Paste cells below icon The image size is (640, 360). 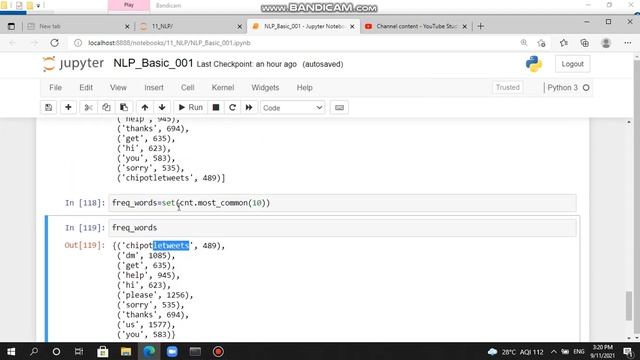(124, 108)
